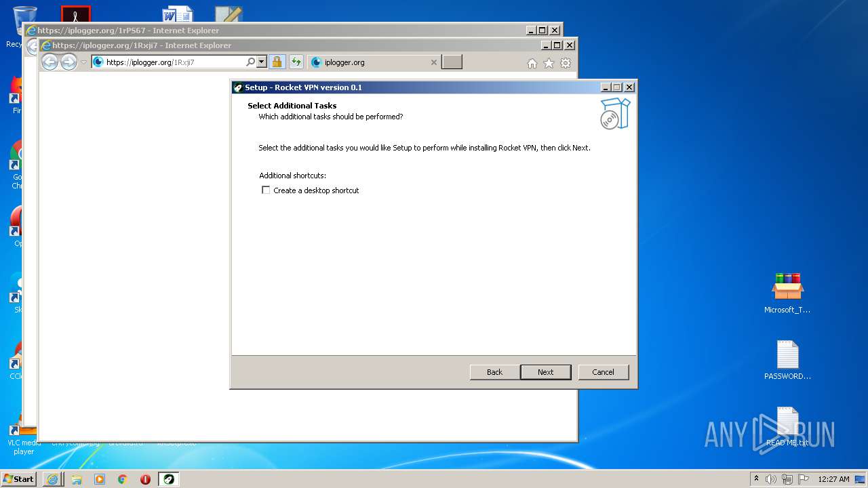Select the READ ME.txt desktop file

click(x=787, y=427)
